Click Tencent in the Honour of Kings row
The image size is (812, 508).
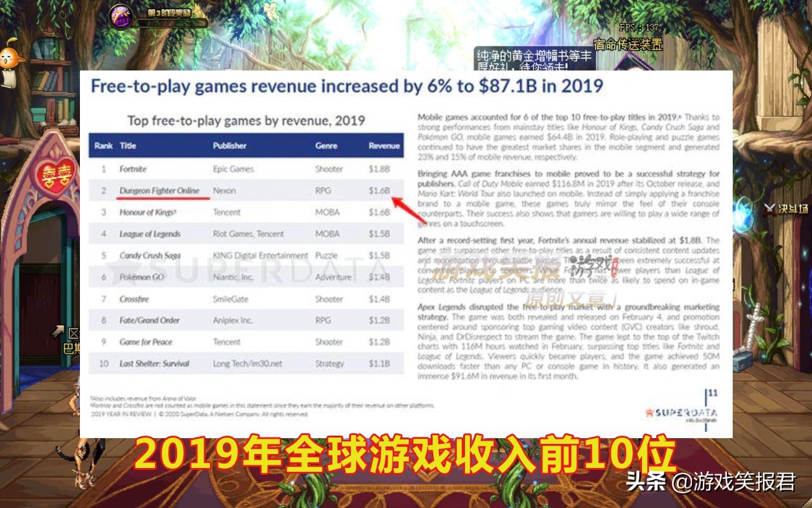(x=226, y=212)
